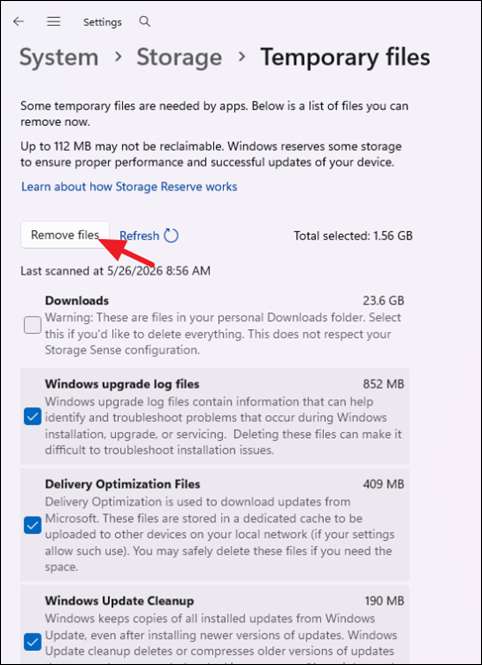Click chevron between Storage and Temporary files
482x665 pixels.
pos(242,56)
